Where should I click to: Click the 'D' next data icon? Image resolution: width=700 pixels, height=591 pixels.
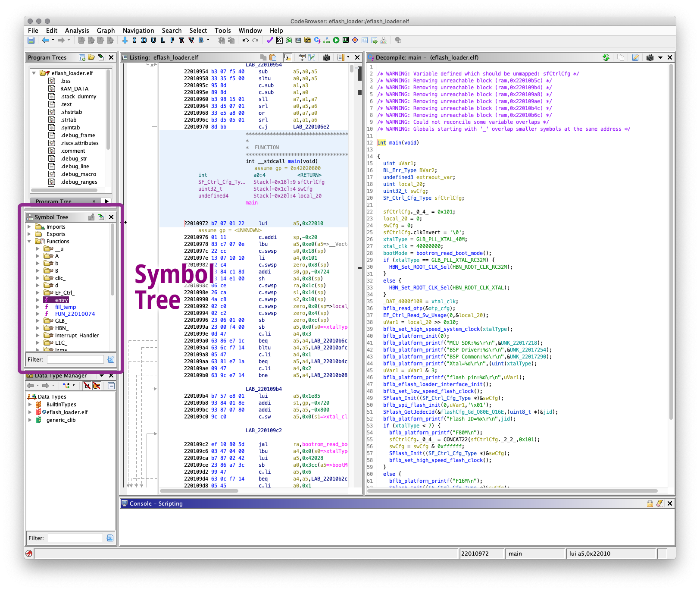coord(144,40)
